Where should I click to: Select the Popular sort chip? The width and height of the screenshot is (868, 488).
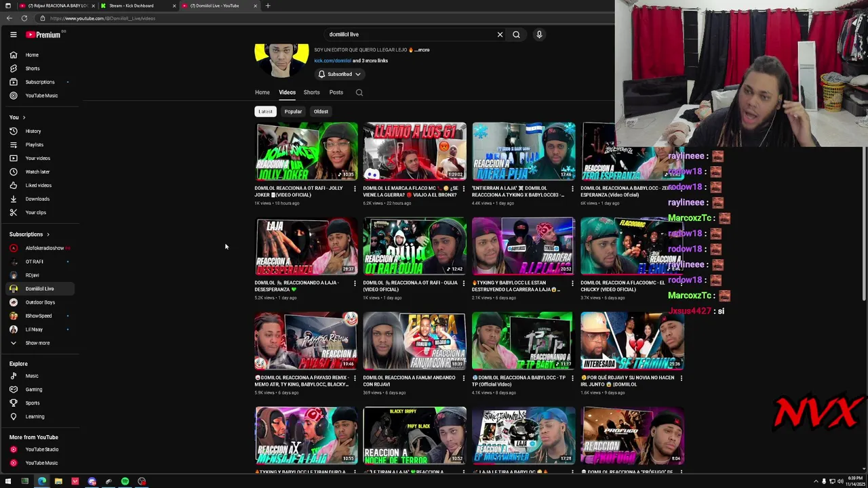point(293,112)
